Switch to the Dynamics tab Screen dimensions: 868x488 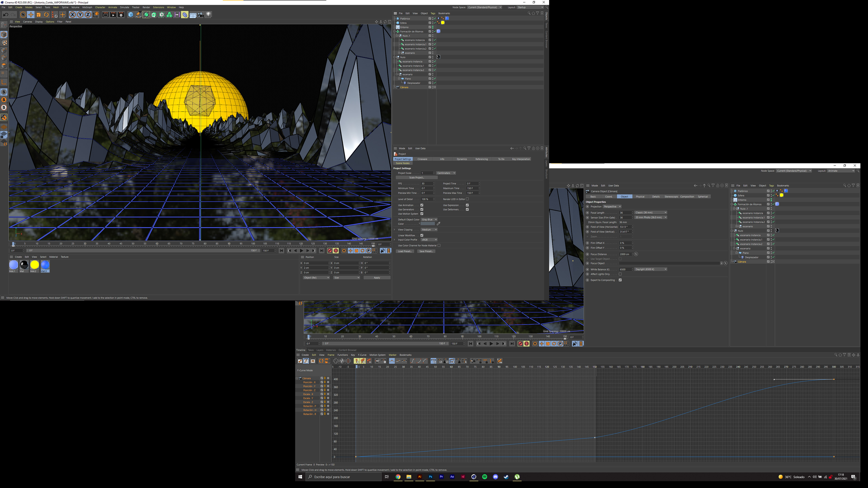click(x=462, y=159)
